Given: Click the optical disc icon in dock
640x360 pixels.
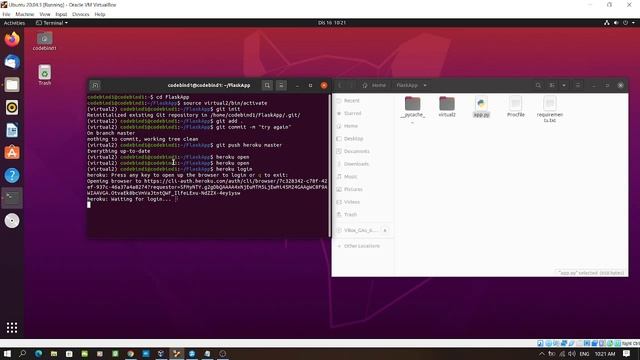Looking at the screenshot, I should 12,221.
